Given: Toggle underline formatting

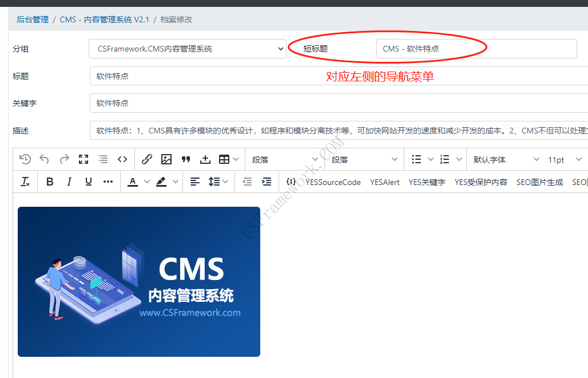Looking at the screenshot, I should [x=89, y=182].
